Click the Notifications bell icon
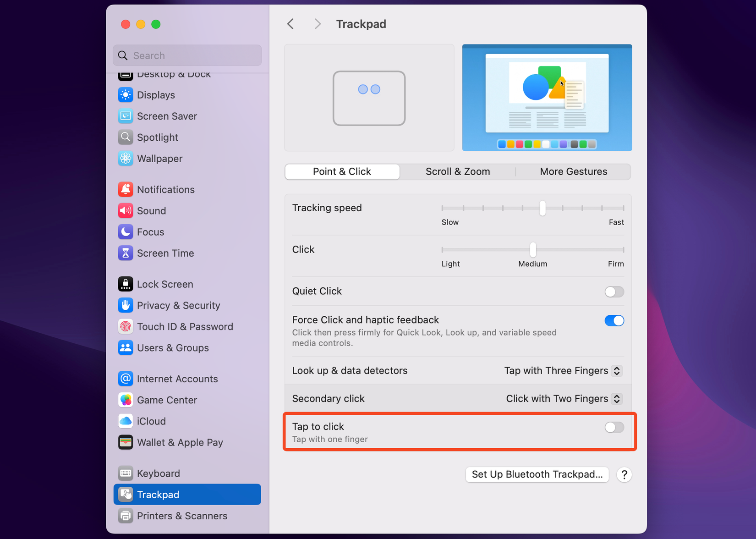 (126, 189)
